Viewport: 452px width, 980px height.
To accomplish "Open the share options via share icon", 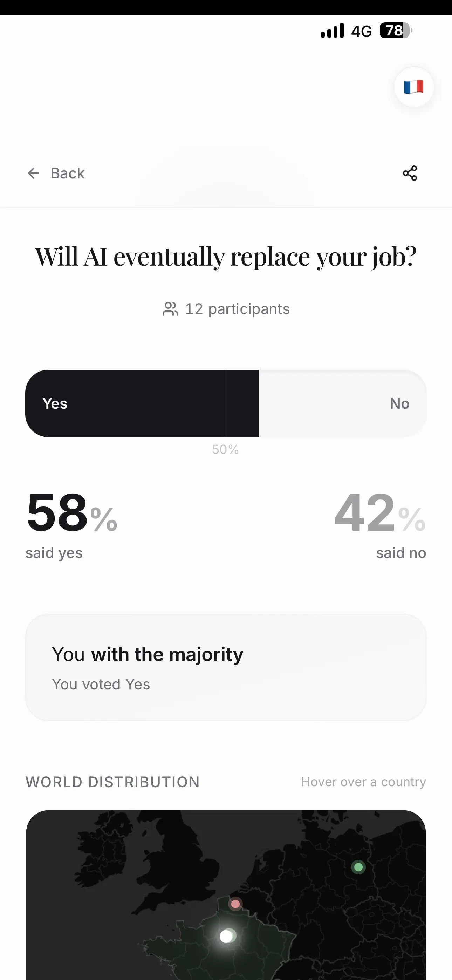I will coord(409,173).
